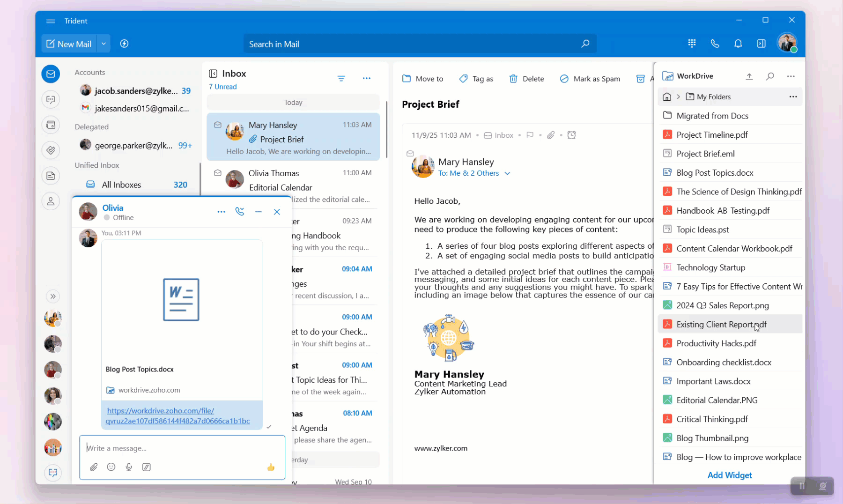Start a call with Olivia from chat
This screenshot has height=504, width=843.
pos(240,212)
